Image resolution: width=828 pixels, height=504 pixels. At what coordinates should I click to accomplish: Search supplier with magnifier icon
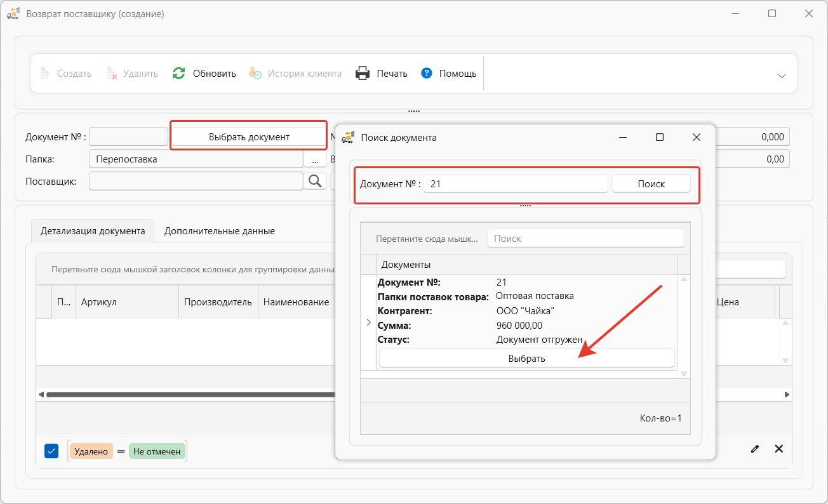[x=315, y=182]
